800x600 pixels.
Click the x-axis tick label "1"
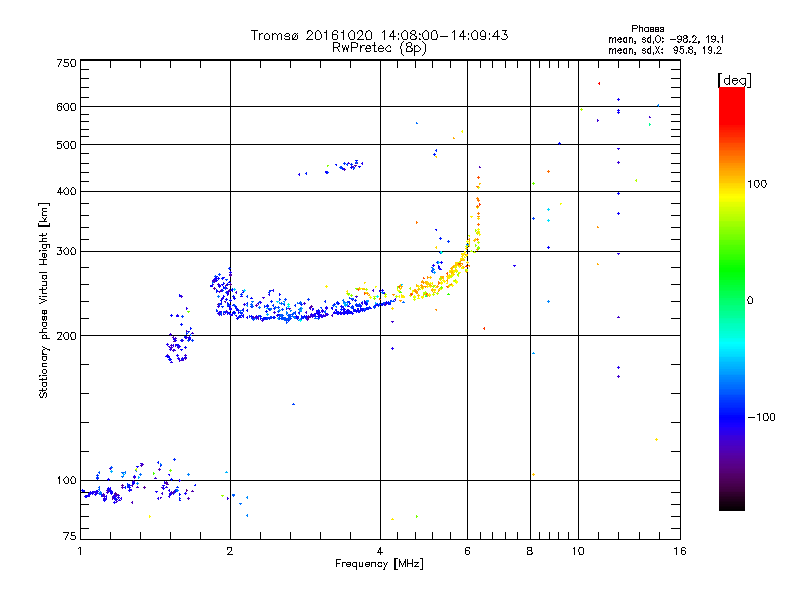[x=80, y=551]
